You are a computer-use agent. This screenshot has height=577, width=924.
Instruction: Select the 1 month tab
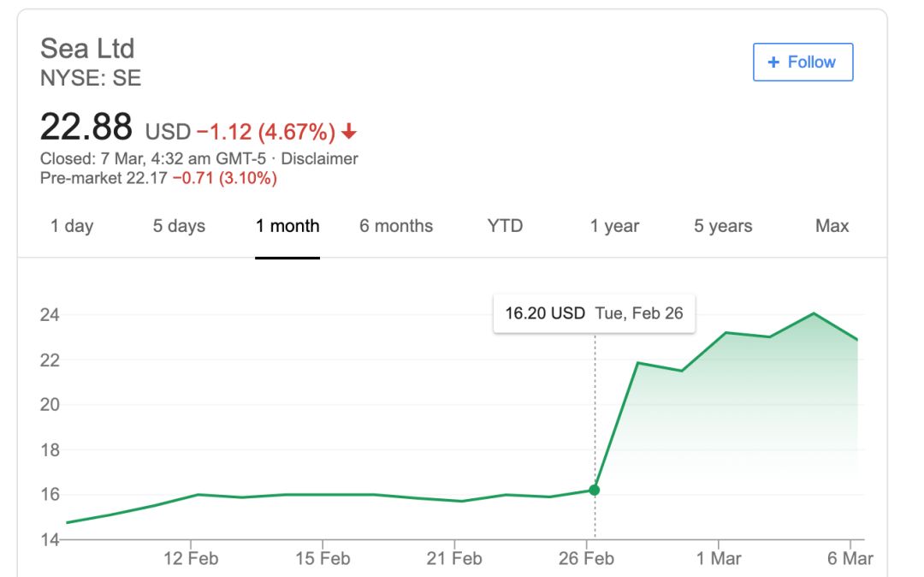(x=287, y=226)
